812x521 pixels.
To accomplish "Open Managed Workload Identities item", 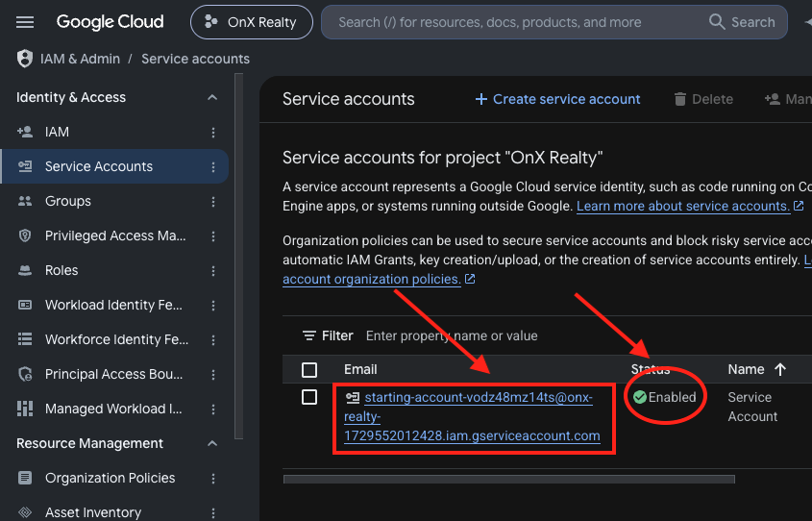I will (x=113, y=409).
